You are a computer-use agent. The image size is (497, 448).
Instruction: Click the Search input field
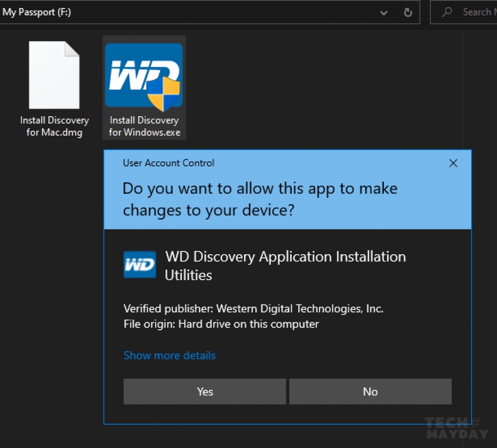[464, 12]
